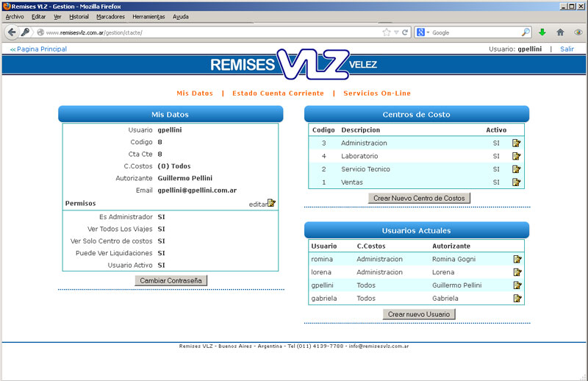
Task: Select email gpellini@gpellini.com.ar text
Action: [197, 190]
